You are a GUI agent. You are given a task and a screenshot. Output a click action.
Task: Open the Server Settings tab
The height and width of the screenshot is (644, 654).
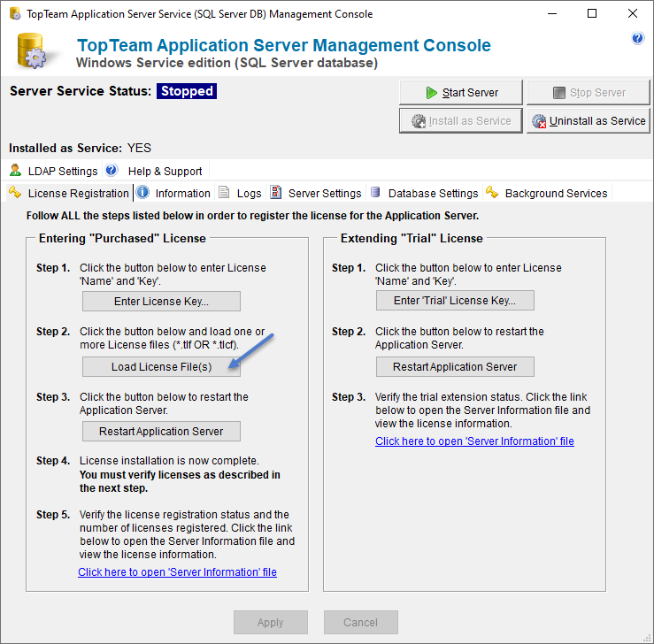[x=316, y=193]
